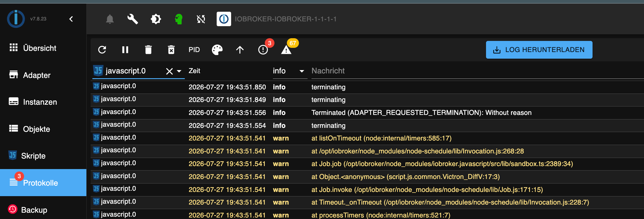Delete the log file with the X trash icon
The height and width of the screenshot is (219, 644).
click(x=171, y=50)
